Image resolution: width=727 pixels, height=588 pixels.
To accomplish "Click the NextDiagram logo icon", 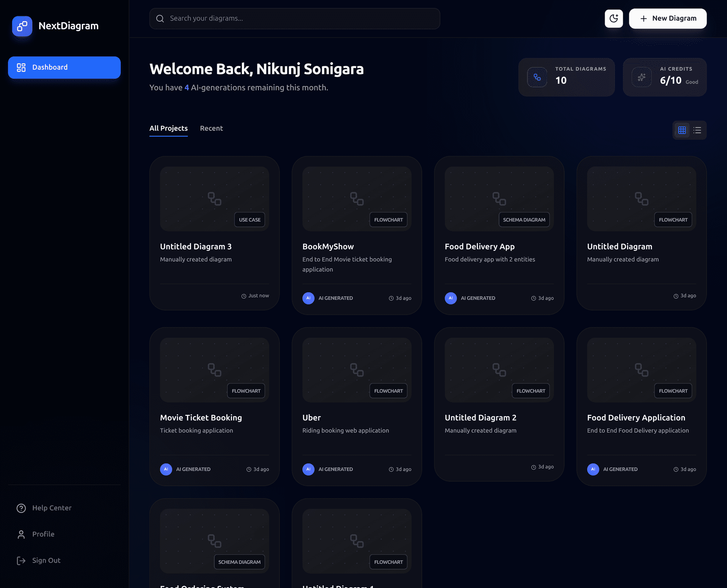I will [x=22, y=26].
